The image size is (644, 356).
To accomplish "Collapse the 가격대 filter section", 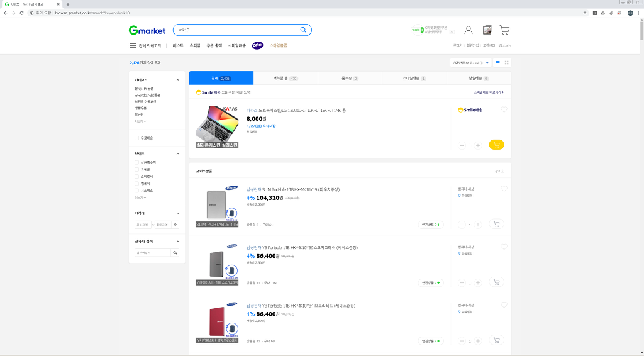I will click(x=178, y=213).
